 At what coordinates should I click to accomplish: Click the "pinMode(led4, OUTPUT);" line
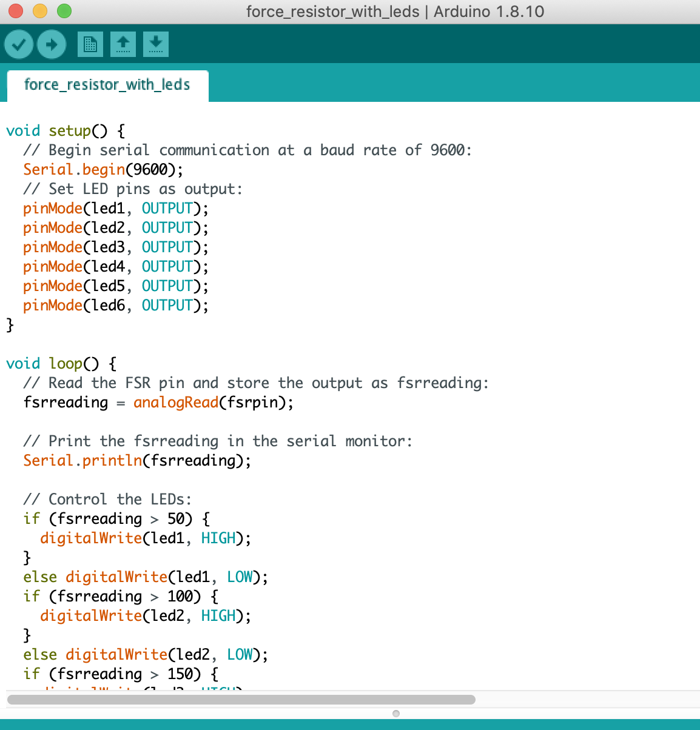tap(116, 267)
